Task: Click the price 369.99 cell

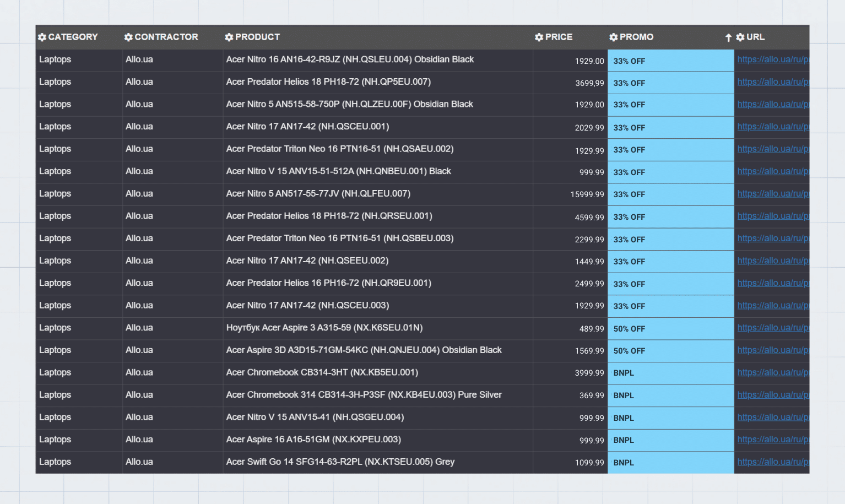Action: coord(591,395)
